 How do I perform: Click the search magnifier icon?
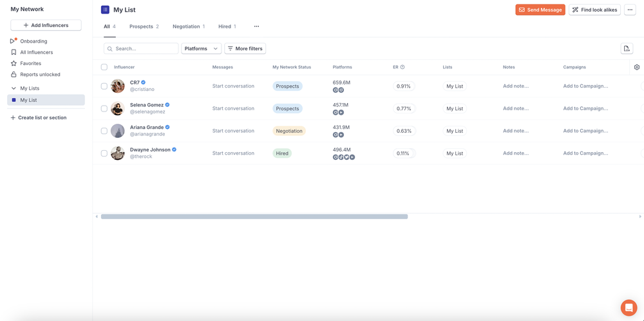pos(110,48)
